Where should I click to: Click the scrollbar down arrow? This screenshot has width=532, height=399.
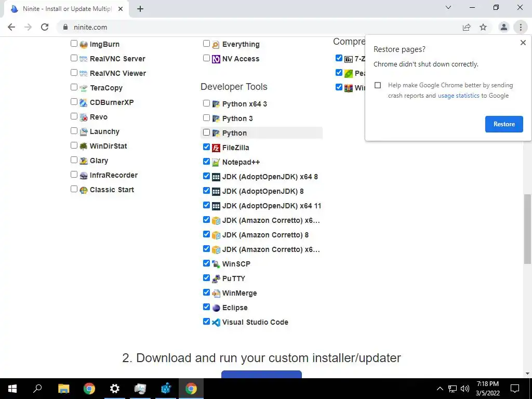(527, 374)
